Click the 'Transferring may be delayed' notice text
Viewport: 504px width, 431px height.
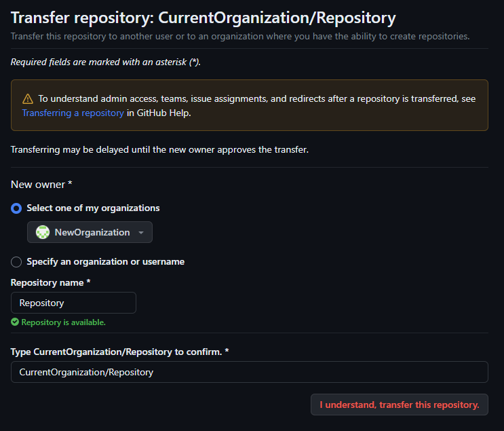coord(159,149)
